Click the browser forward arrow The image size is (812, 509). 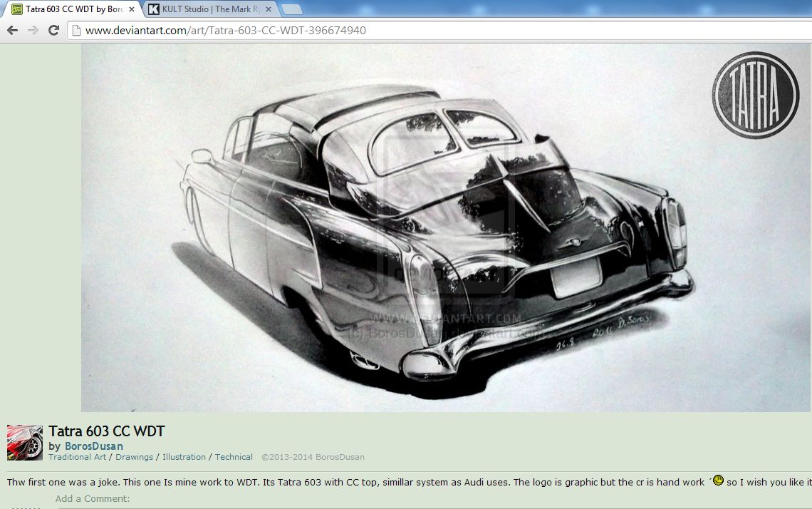[33, 31]
